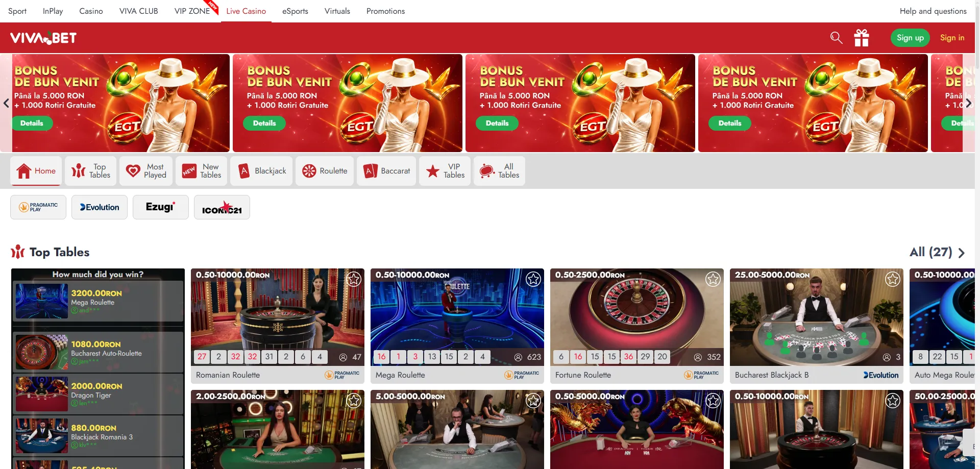
Task: Favorite the Romanian Roulette table star
Action: (354, 279)
